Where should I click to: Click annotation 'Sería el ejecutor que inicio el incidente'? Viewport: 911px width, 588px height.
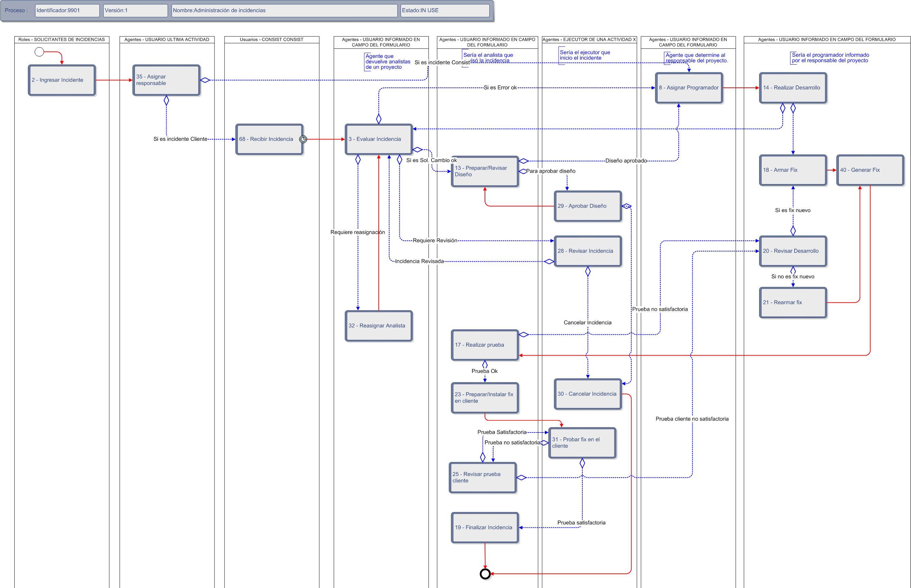tap(585, 55)
